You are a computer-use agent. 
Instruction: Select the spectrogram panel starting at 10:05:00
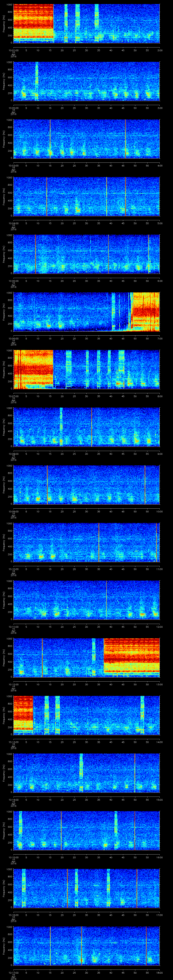point(86,254)
